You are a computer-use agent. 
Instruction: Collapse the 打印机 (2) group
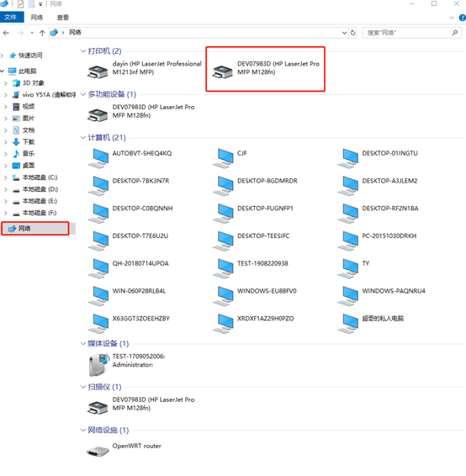(83, 50)
